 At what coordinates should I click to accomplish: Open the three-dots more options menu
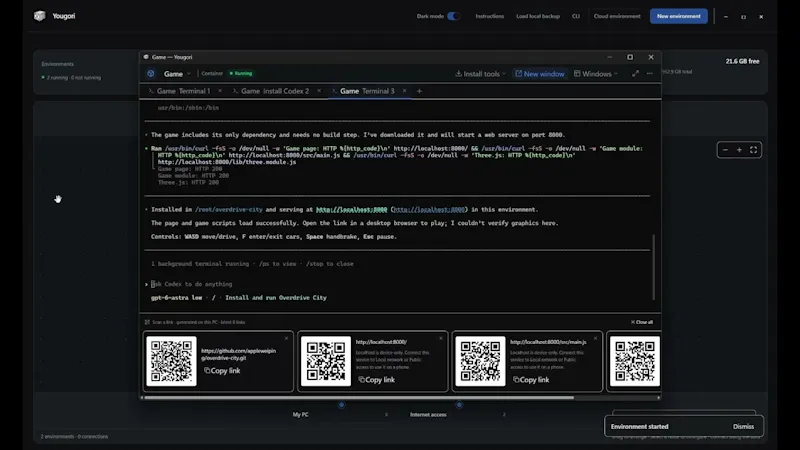click(x=649, y=74)
